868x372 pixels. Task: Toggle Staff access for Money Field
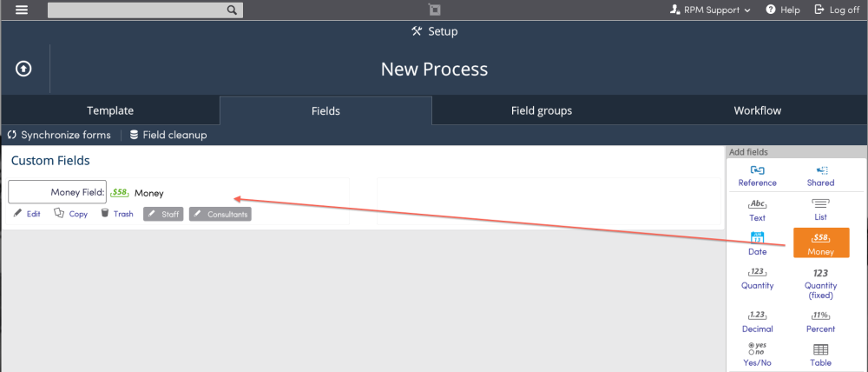coord(163,214)
